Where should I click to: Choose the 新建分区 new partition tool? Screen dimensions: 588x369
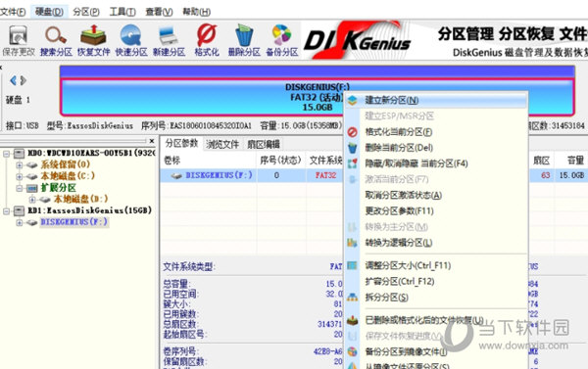tap(169, 40)
